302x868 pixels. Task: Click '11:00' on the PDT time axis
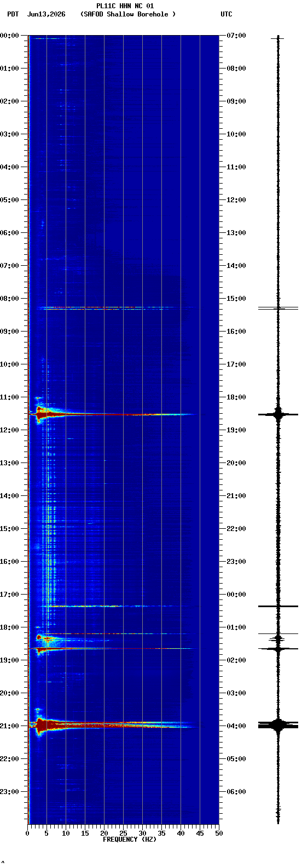[9, 397]
